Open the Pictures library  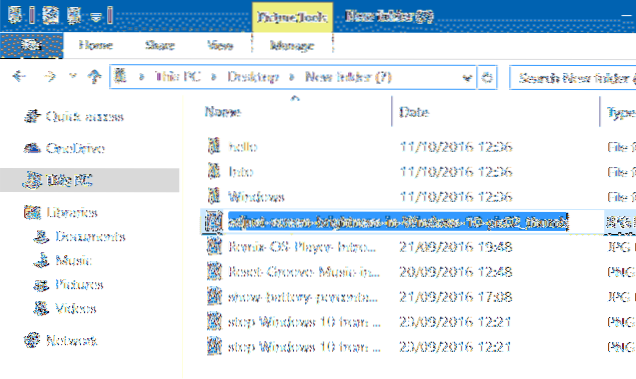[79, 284]
